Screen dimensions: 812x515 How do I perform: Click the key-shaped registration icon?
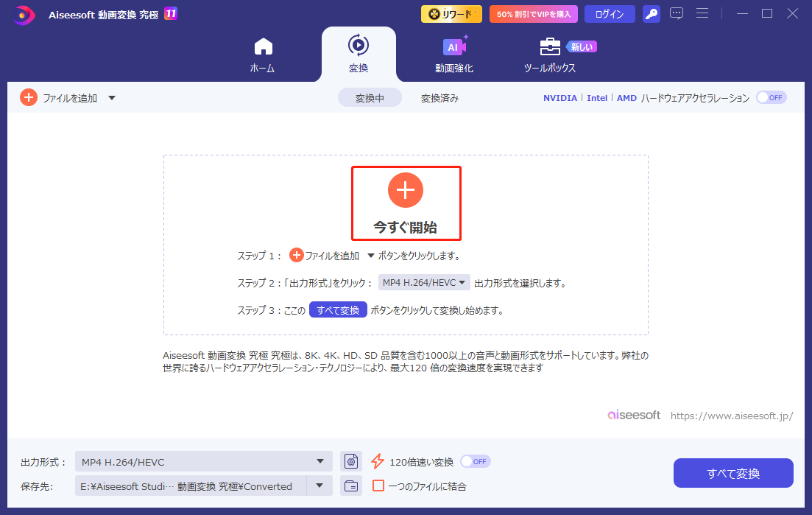(x=651, y=13)
